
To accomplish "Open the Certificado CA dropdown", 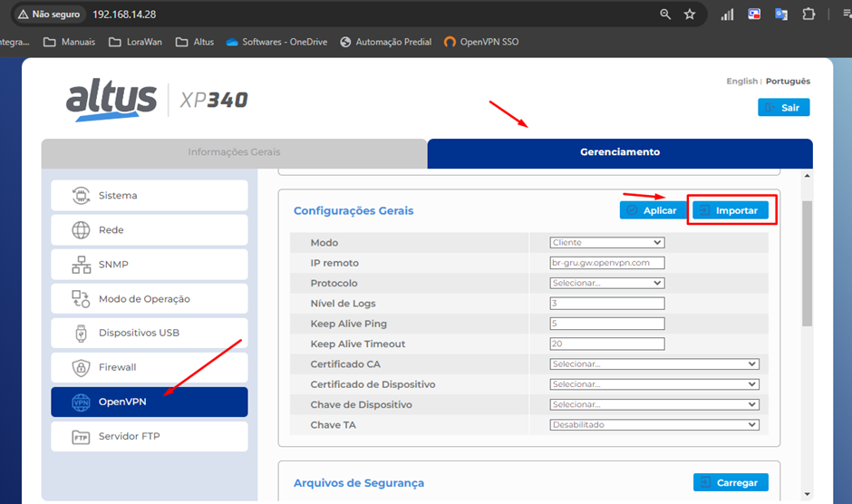I will click(654, 364).
